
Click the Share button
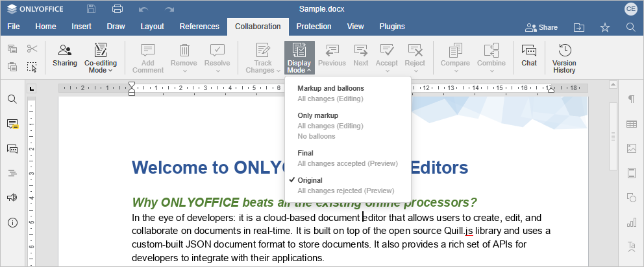tap(541, 27)
